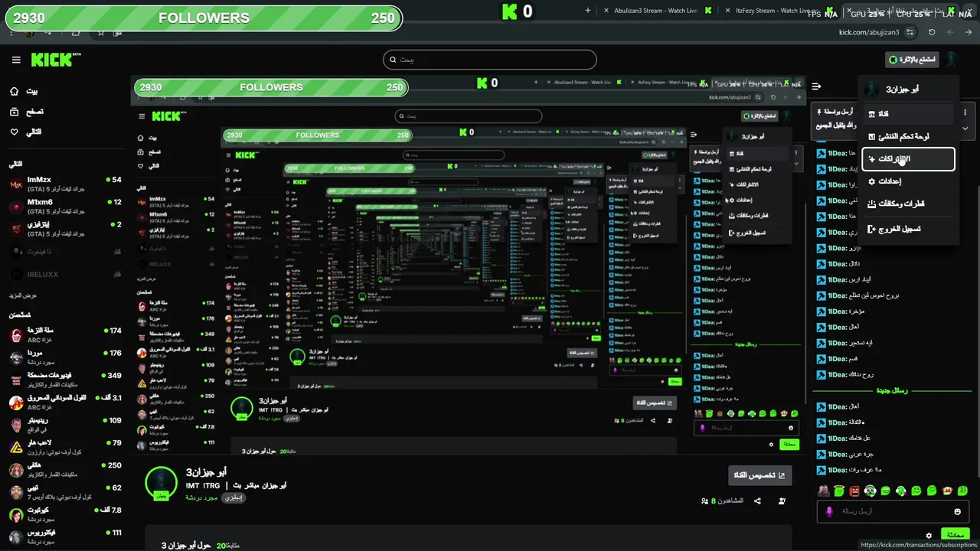Click the profile avatar at the top right
Image resolution: width=980 pixels, height=551 pixels.
[x=952, y=60]
